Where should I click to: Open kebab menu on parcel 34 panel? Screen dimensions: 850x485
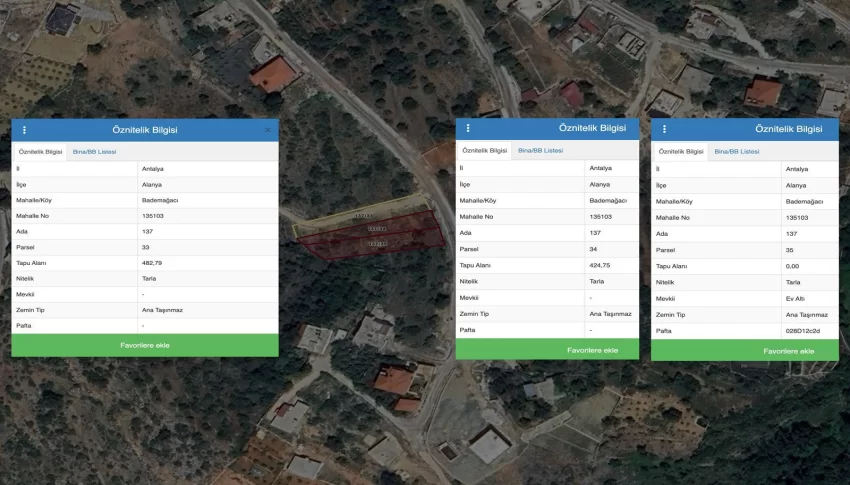(x=468, y=128)
